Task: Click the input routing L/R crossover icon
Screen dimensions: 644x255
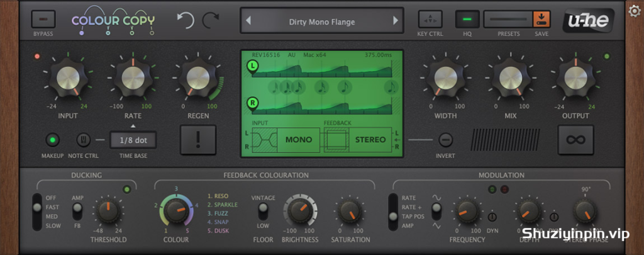Action: tap(265, 140)
